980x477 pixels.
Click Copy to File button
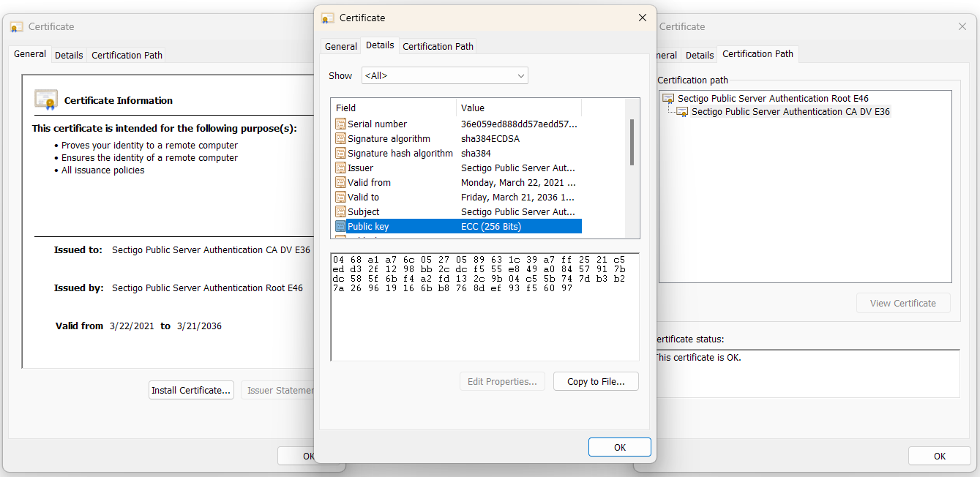[596, 381]
